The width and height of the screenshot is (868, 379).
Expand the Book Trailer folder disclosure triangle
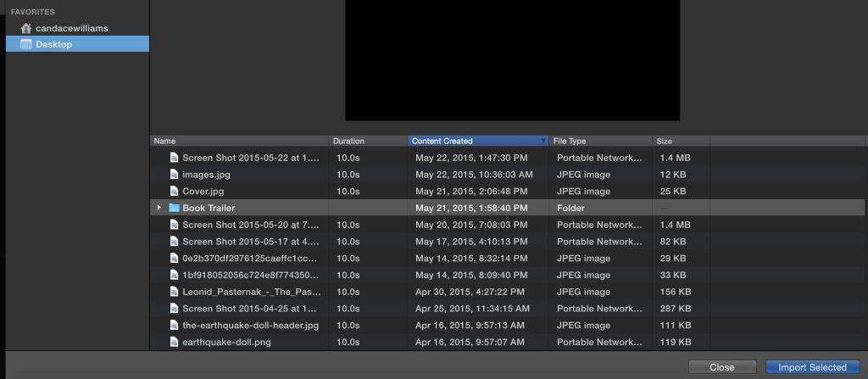(159, 208)
